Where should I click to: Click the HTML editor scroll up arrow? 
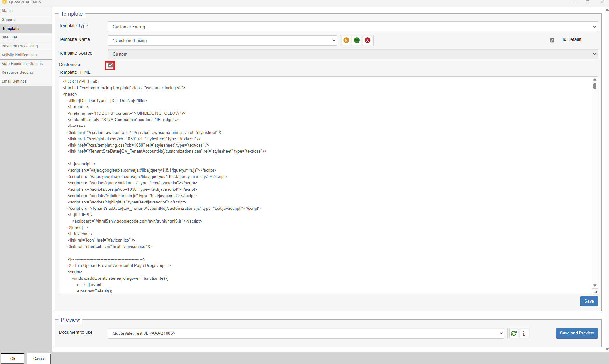[x=594, y=79]
